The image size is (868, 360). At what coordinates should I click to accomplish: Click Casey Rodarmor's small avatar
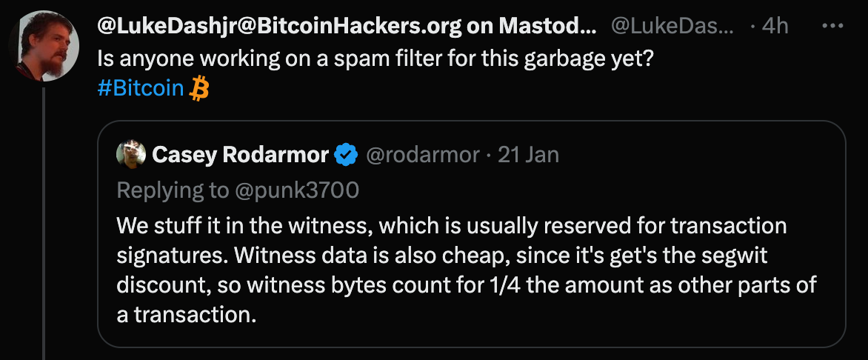pyautogui.click(x=131, y=155)
